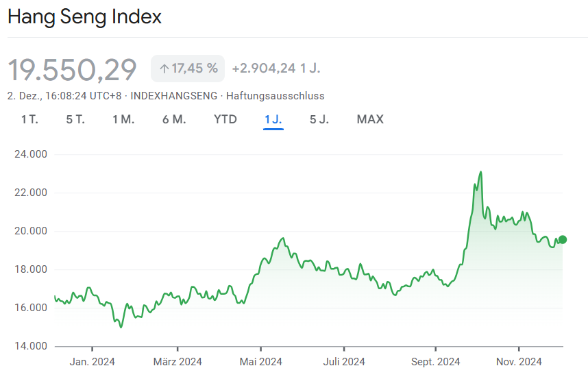588x379 pixels.
Task: Click the 19.550,29 index value
Action: (x=72, y=69)
